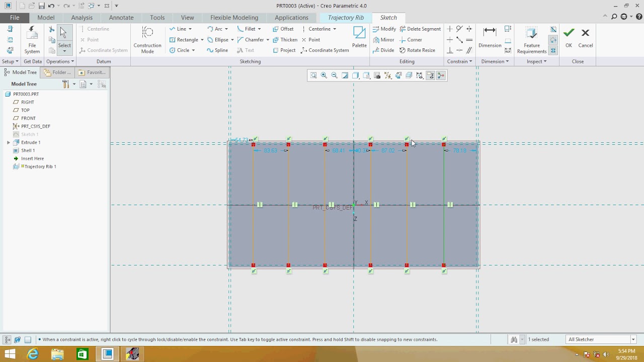Open Internet Explorer from taskbar
644x362 pixels.
[x=33, y=354]
